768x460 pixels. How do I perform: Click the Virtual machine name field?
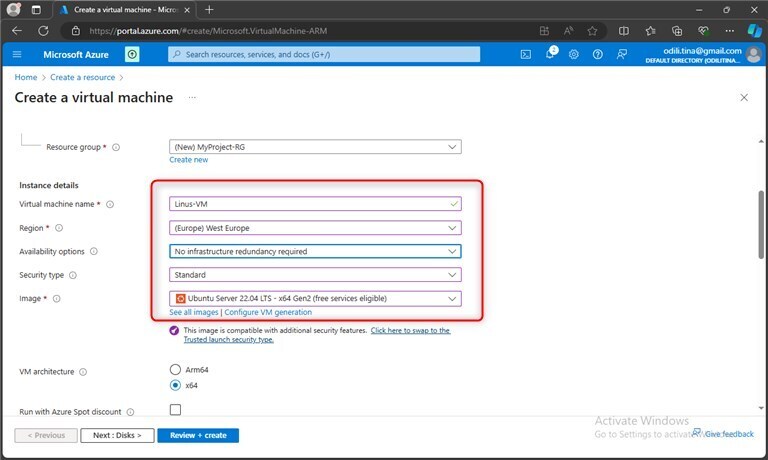[x=315, y=204]
